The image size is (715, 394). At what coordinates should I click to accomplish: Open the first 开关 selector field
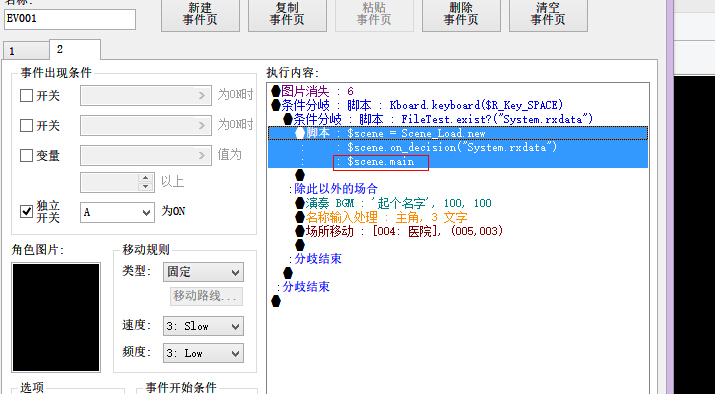coord(146,95)
